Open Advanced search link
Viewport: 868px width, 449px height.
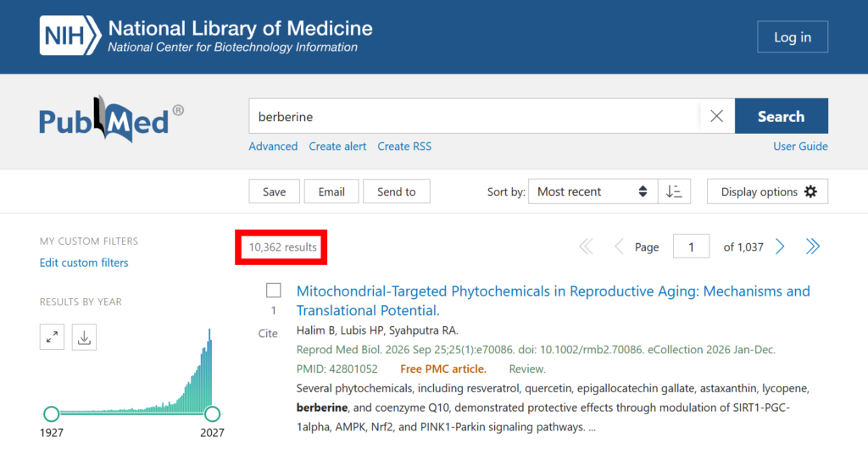[273, 146]
